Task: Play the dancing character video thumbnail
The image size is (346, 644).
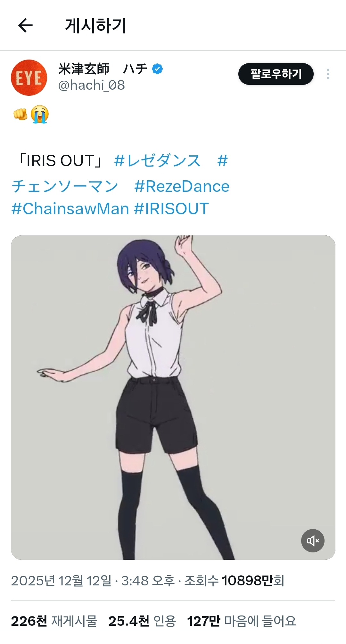Action: [x=173, y=397]
